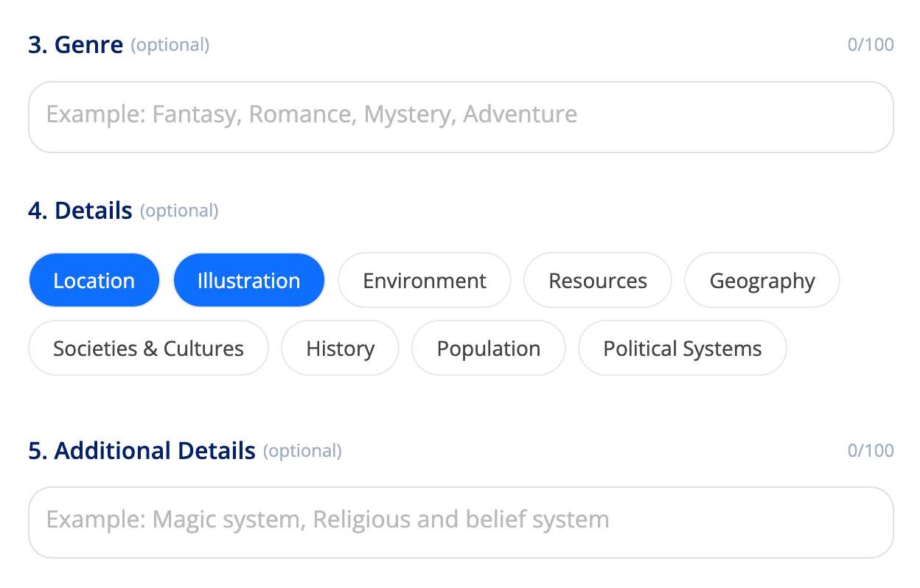Click the '4. Details' heading
Screen dimensions: 920x588
[80, 211]
